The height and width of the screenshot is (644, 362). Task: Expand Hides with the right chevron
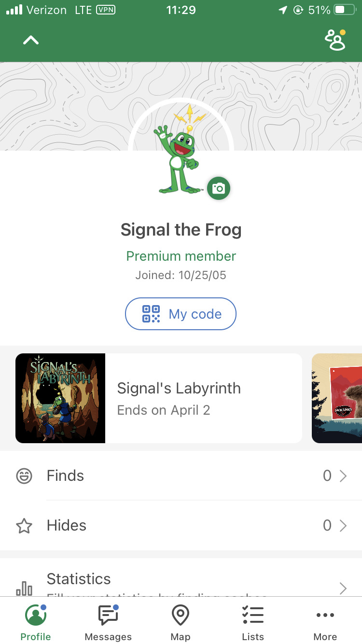343,526
